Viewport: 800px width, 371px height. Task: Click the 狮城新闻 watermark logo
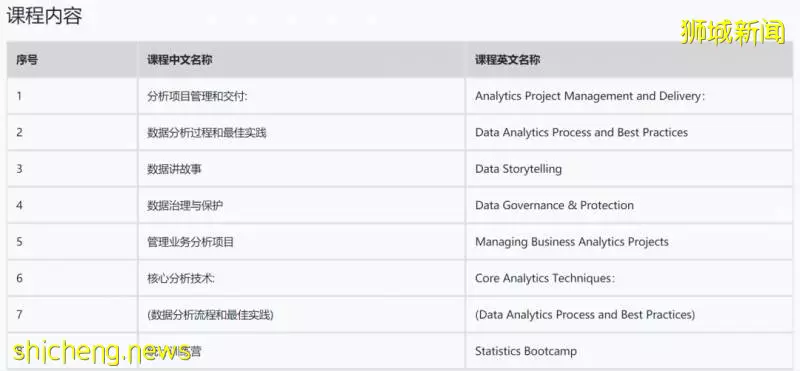coord(733,32)
